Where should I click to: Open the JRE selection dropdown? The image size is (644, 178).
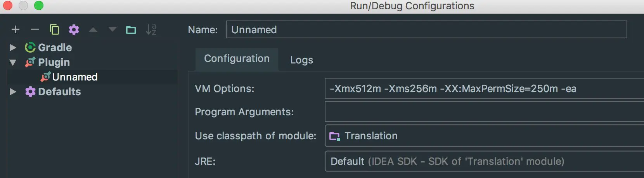coord(483,161)
